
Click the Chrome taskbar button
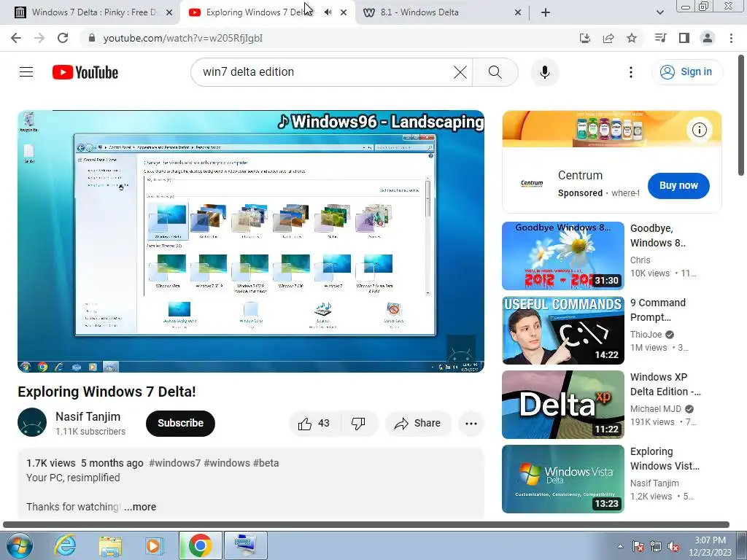pyautogui.click(x=200, y=545)
